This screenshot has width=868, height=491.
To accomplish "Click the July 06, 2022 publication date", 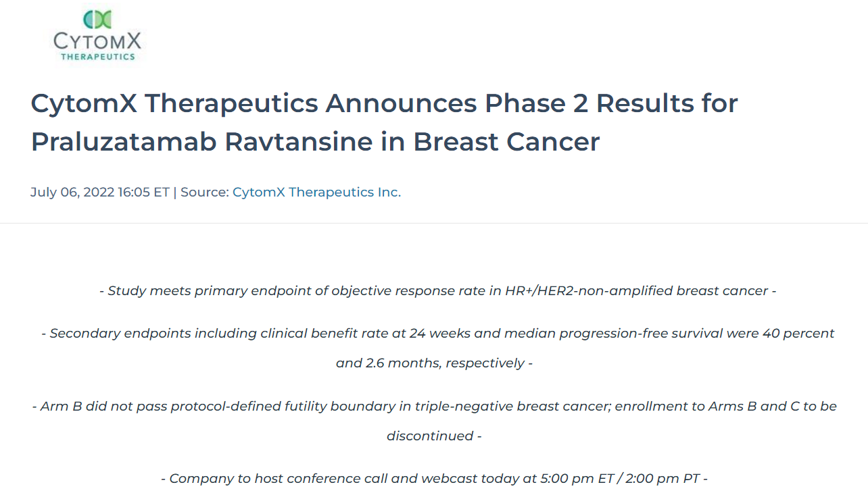I will pyautogui.click(x=99, y=192).
